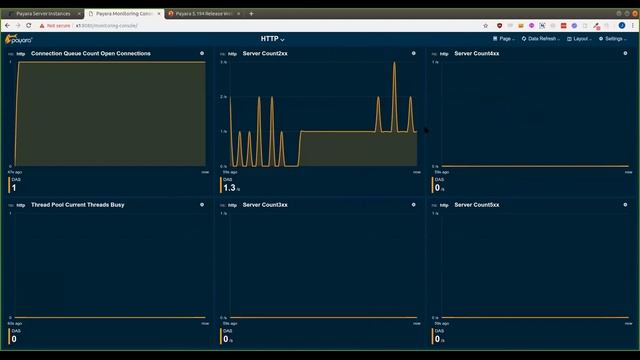Open the Page menu
Image resolution: width=640 pixels, height=360 pixels.
coord(504,39)
